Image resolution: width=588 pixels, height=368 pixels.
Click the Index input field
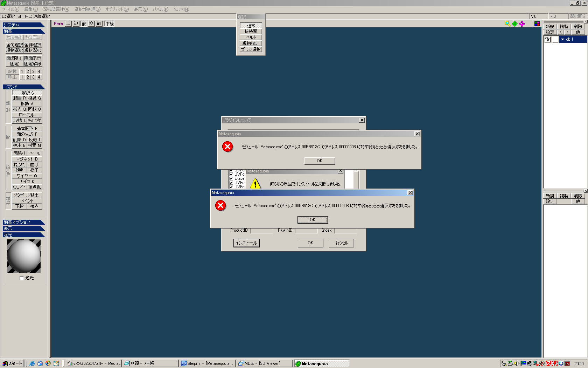(x=345, y=230)
